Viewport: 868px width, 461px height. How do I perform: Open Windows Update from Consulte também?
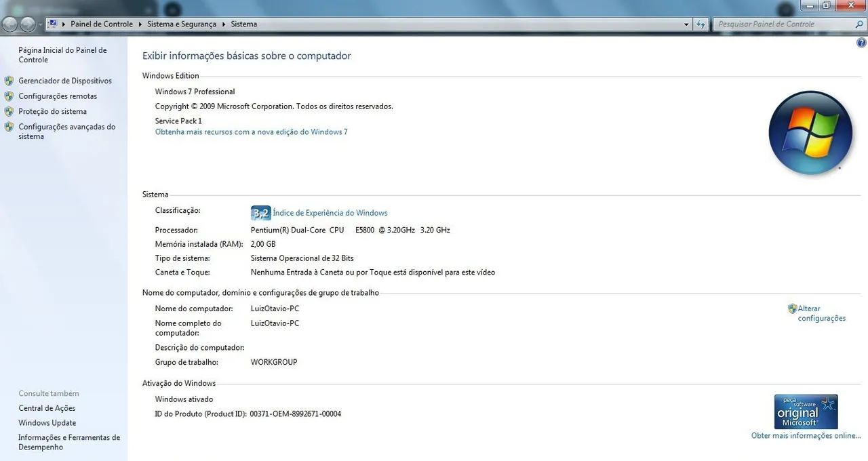tap(47, 422)
